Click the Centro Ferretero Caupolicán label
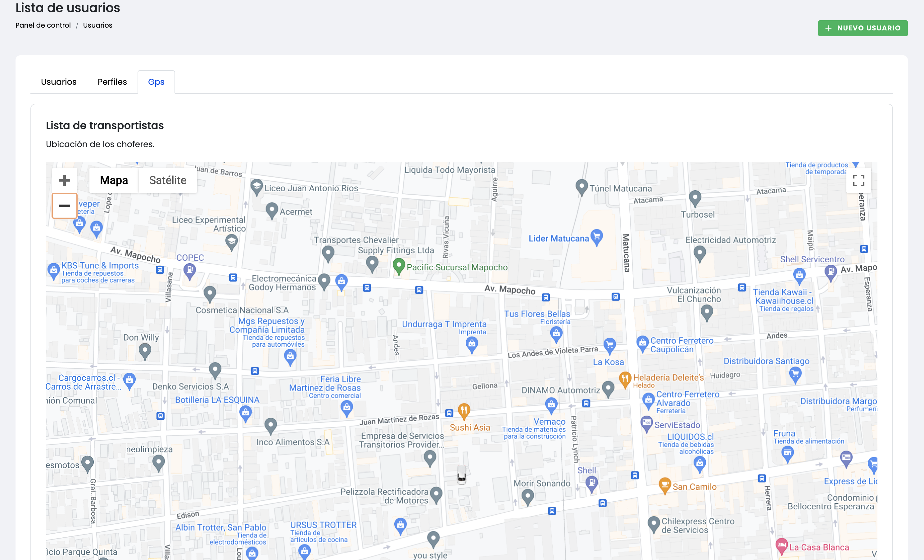The image size is (924, 560). point(682,345)
